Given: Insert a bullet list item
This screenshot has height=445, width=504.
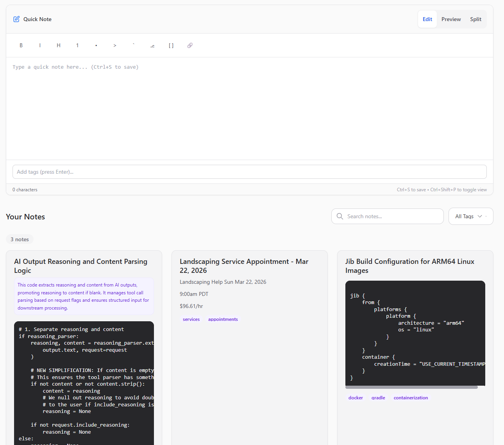Looking at the screenshot, I should tap(96, 45).
